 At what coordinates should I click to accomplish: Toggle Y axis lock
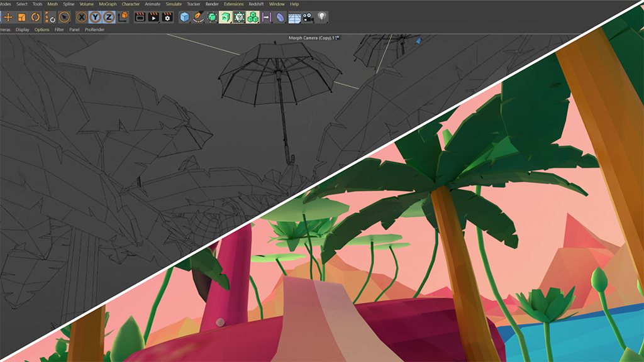tap(96, 17)
